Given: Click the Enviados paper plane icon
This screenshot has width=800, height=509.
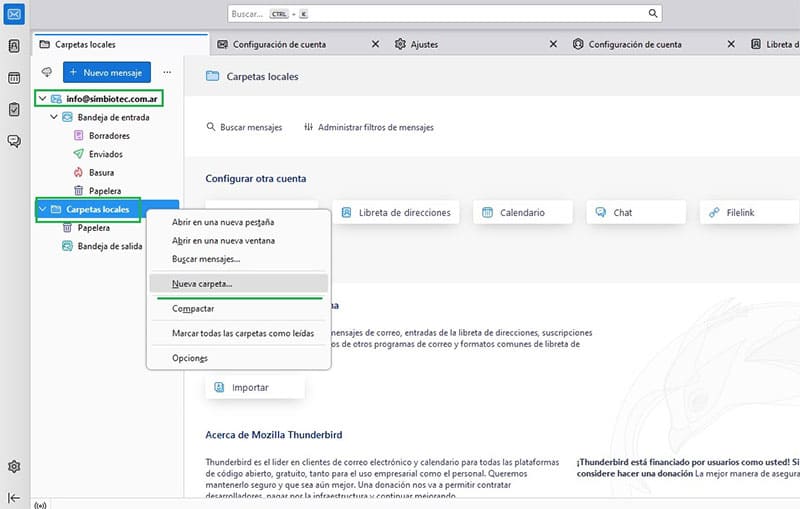Looking at the screenshot, I should (79, 154).
